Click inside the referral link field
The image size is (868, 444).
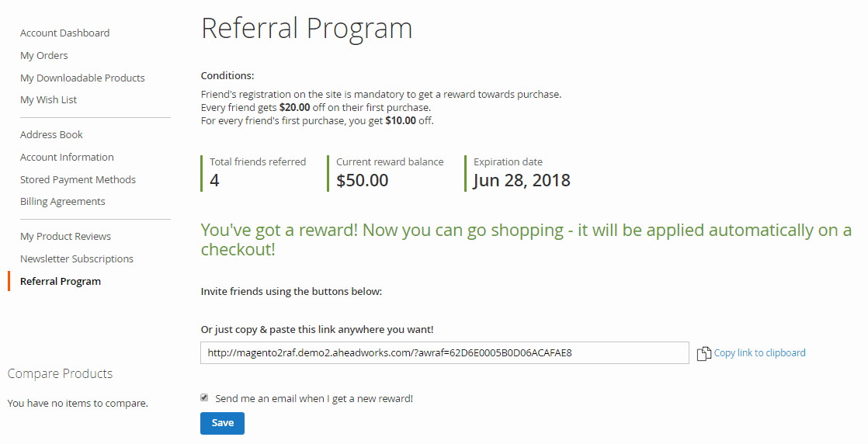[x=444, y=352]
